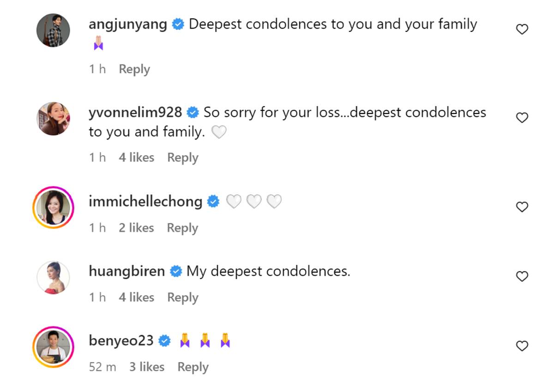
Task: Like angjunyang's condolence comment via heart icon
Action: pos(522,29)
